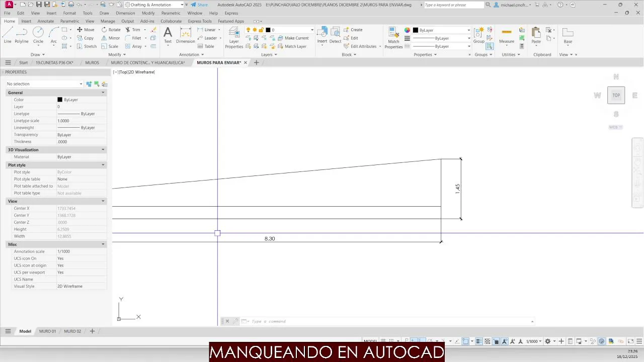This screenshot has width=644, height=362.
Task: Select the Rotate tool
Action: [111, 30]
